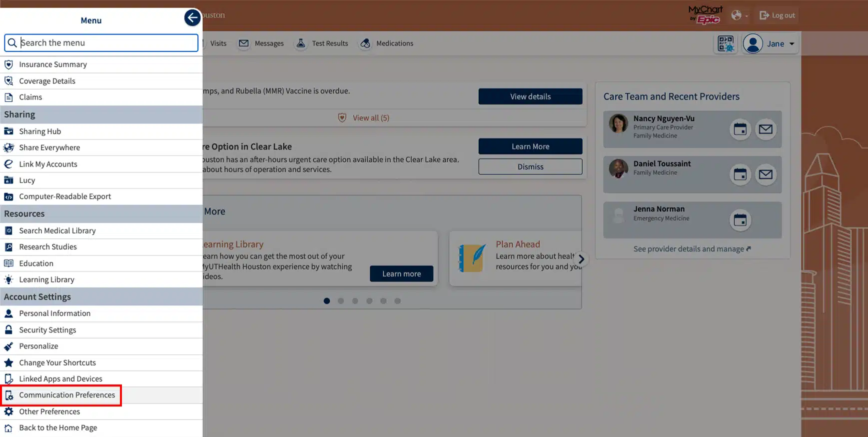Viewport: 868px width, 437px height.
Task: Click Jenna Norman's calendar icon
Action: pos(740,220)
